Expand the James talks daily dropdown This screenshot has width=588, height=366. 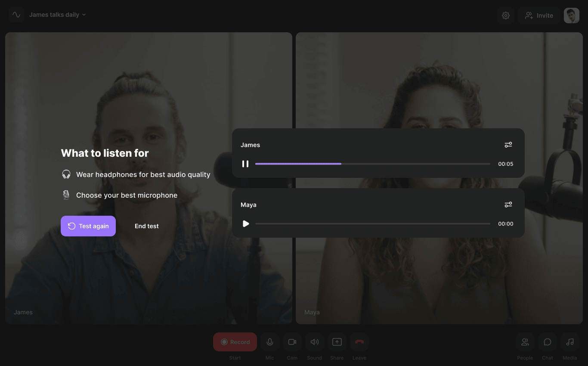click(58, 15)
